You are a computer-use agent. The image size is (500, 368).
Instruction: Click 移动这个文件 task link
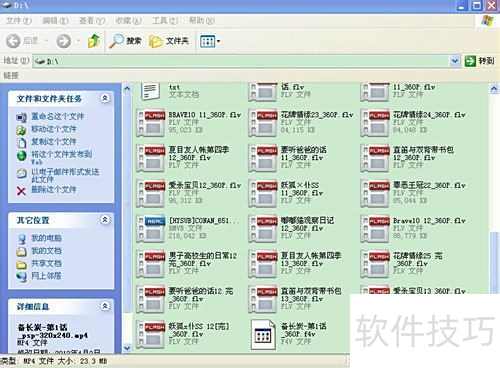point(54,129)
